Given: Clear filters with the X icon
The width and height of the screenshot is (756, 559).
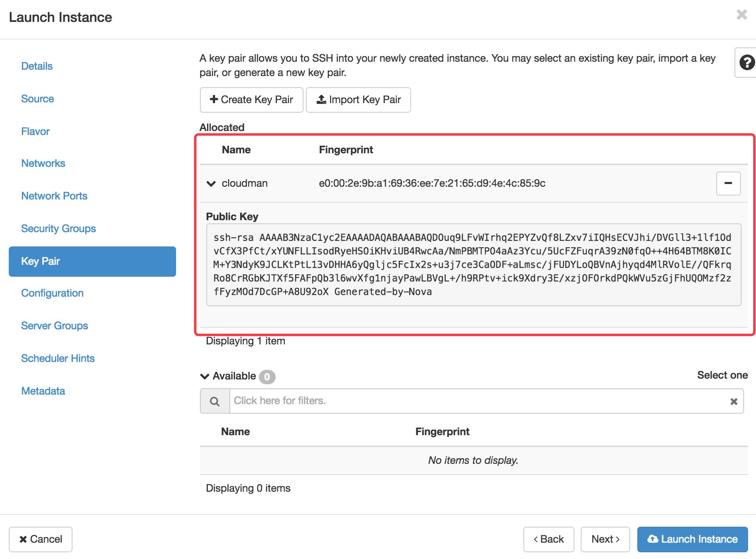Looking at the screenshot, I should coord(734,401).
